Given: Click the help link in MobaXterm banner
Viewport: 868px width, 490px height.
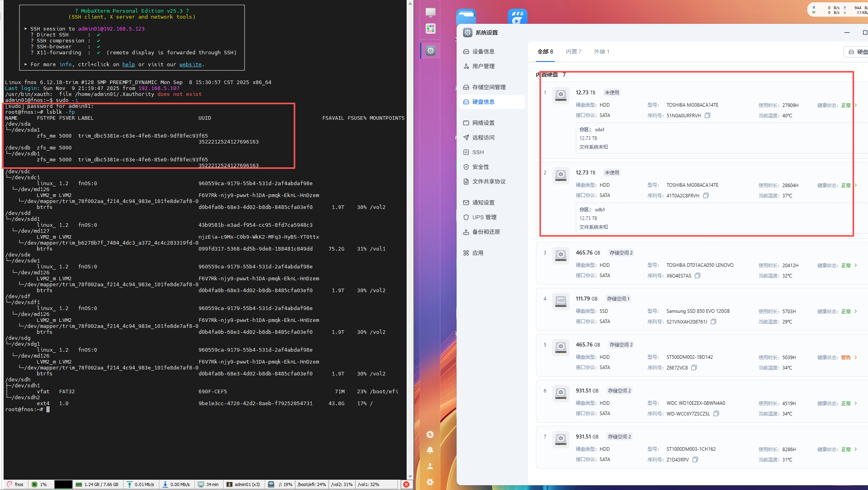Looking at the screenshot, I should click(x=128, y=64).
